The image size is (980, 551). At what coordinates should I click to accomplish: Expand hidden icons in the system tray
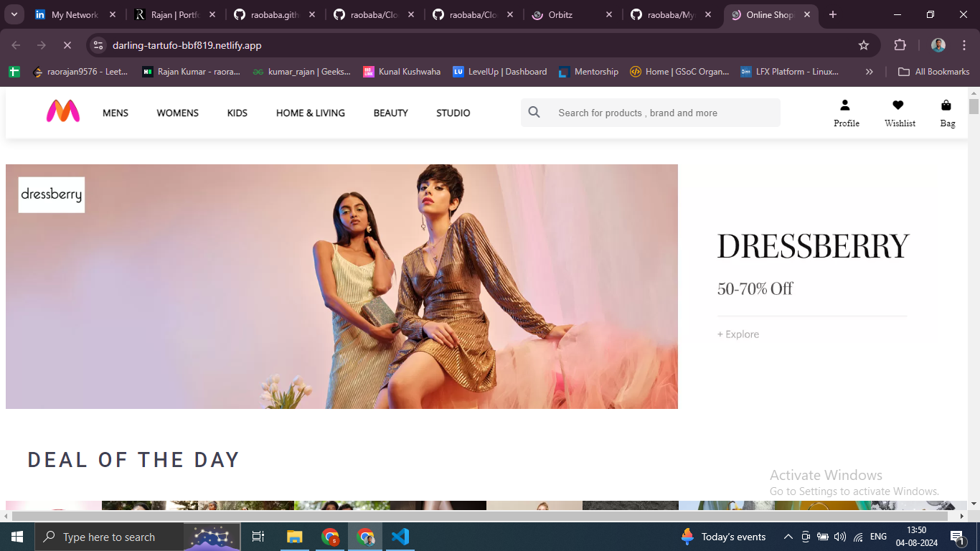click(788, 536)
